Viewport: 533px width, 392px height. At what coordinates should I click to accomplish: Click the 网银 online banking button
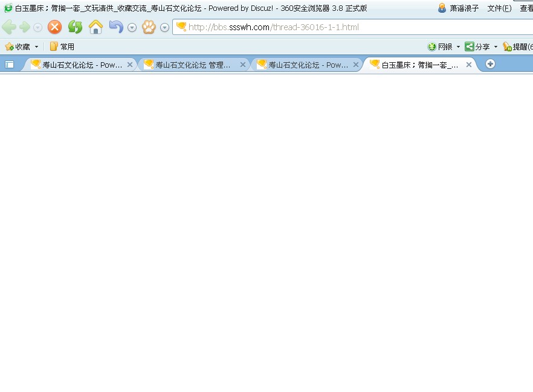(440, 47)
